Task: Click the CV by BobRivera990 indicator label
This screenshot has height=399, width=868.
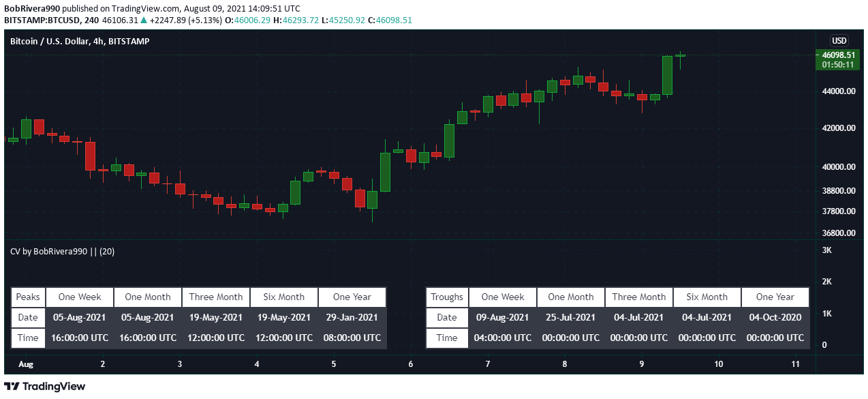Action: click(62, 251)
